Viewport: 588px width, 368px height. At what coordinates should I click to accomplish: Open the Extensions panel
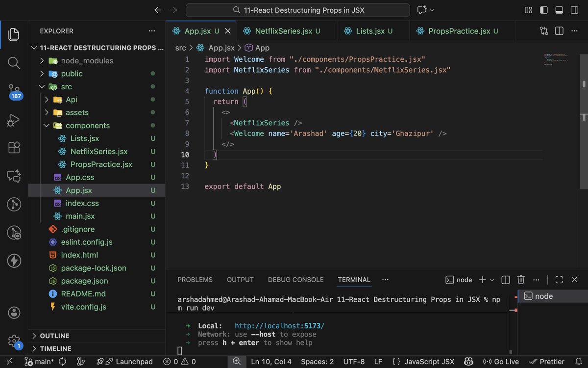[x=13, y=147]
